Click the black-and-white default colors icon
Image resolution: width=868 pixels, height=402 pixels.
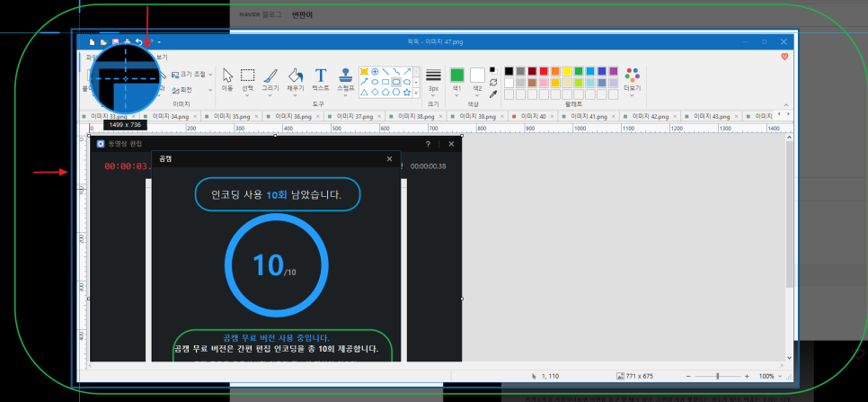point(493,71)
